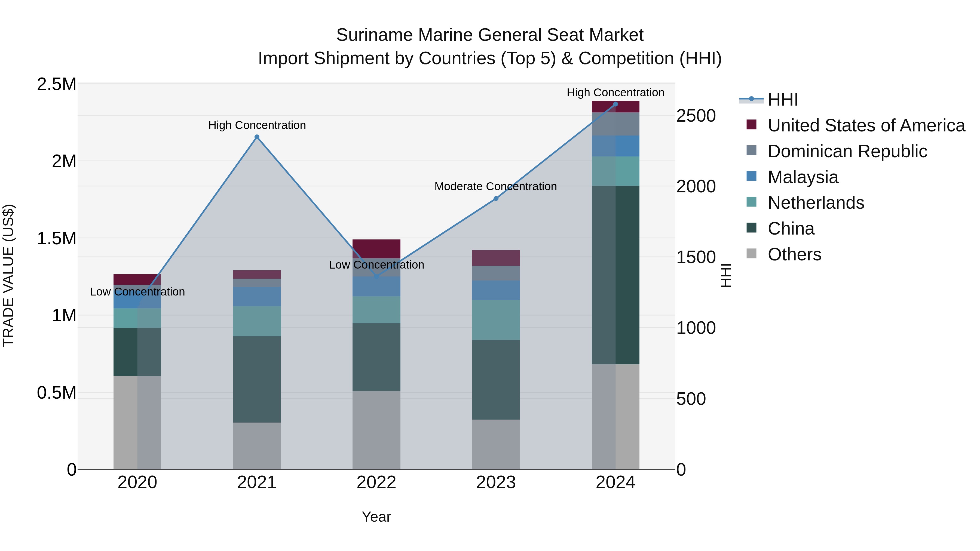
Task: Click the 'Year' axis title
Action: (376, 517)
